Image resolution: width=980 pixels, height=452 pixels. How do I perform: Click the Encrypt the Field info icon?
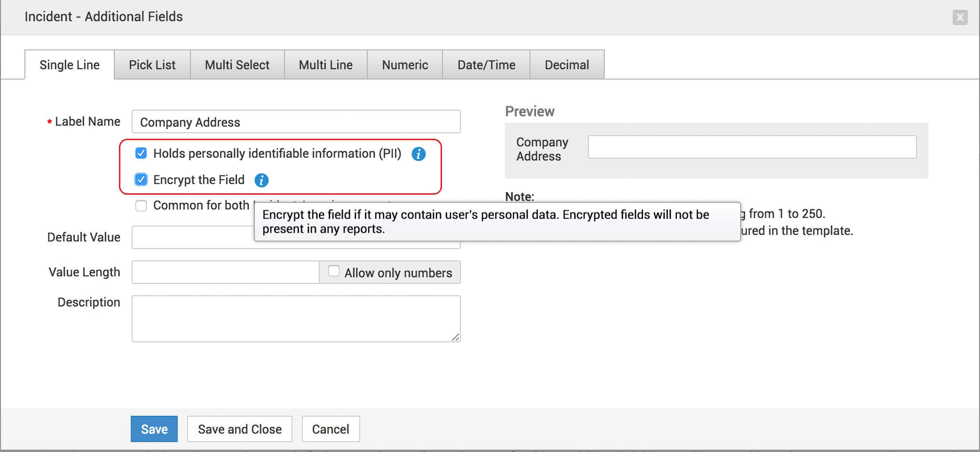click(261, 180)
